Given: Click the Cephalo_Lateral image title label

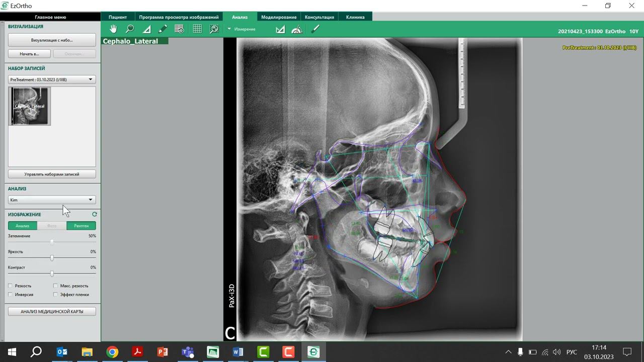Looking at the screenshot, I should point(130,41).
